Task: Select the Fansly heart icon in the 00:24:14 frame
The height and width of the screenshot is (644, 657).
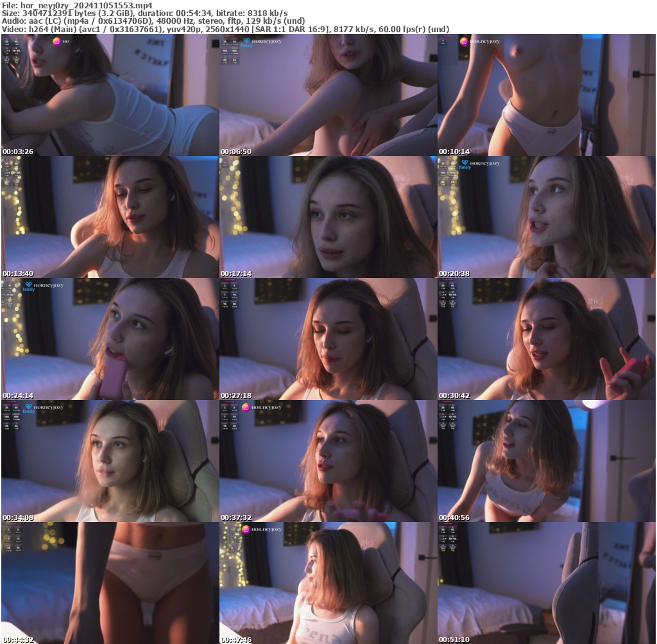Action: [x=28, y=284]
